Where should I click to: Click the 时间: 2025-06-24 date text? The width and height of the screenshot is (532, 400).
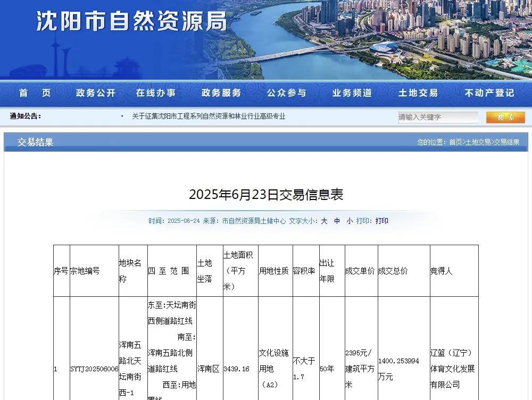tap(174, 221)
